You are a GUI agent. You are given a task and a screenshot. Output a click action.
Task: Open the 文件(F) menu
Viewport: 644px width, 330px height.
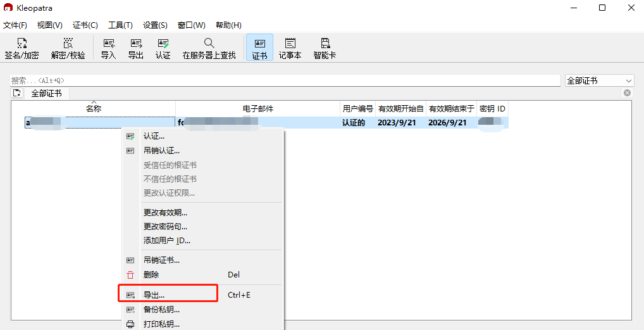click(15, 25)
